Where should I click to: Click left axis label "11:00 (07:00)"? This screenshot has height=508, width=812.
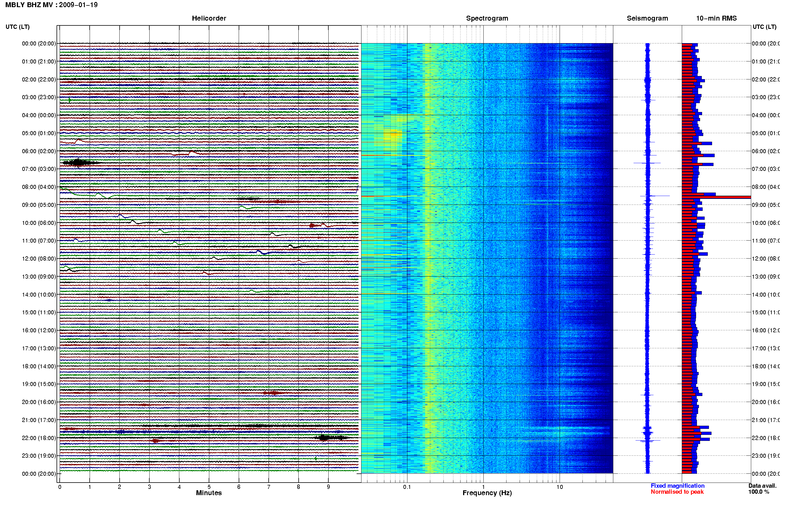[x=39, y=241]
